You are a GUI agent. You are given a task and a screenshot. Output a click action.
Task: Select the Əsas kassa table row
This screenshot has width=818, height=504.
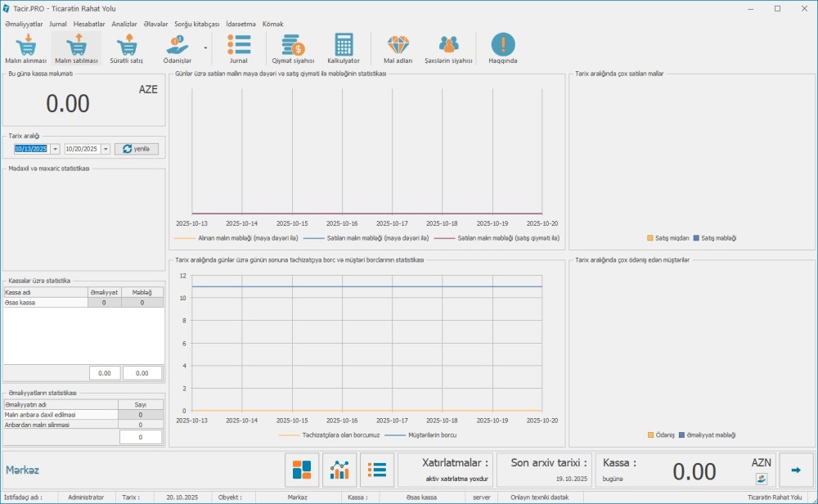[x=45, y=303]
